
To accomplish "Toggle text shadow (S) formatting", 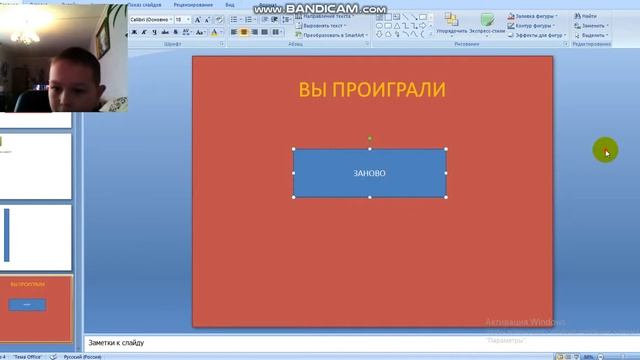I will (176, 32).
